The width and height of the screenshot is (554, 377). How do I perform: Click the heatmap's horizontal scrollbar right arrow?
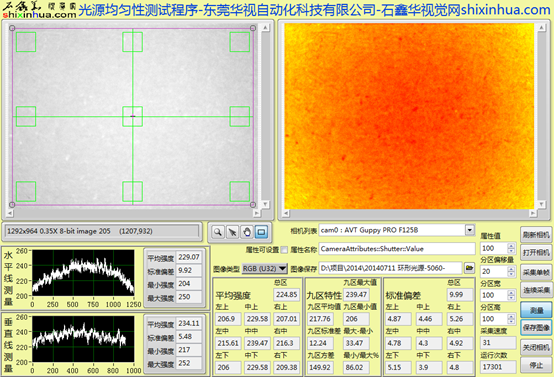coord(532,213)
